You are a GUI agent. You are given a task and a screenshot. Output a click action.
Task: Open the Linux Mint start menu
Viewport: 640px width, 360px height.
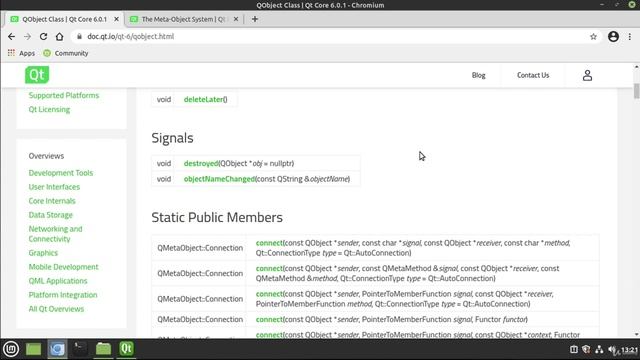(11, 349)
